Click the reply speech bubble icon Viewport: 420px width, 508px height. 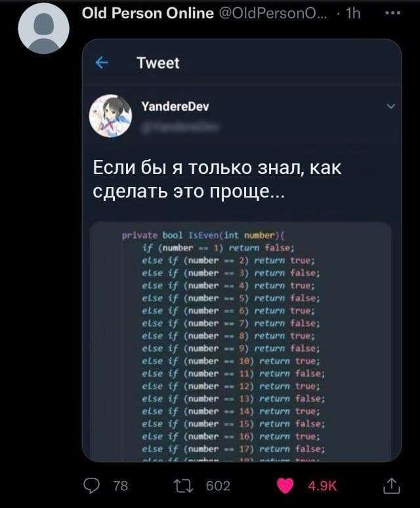pyautogui.click(x=92, y=486)
